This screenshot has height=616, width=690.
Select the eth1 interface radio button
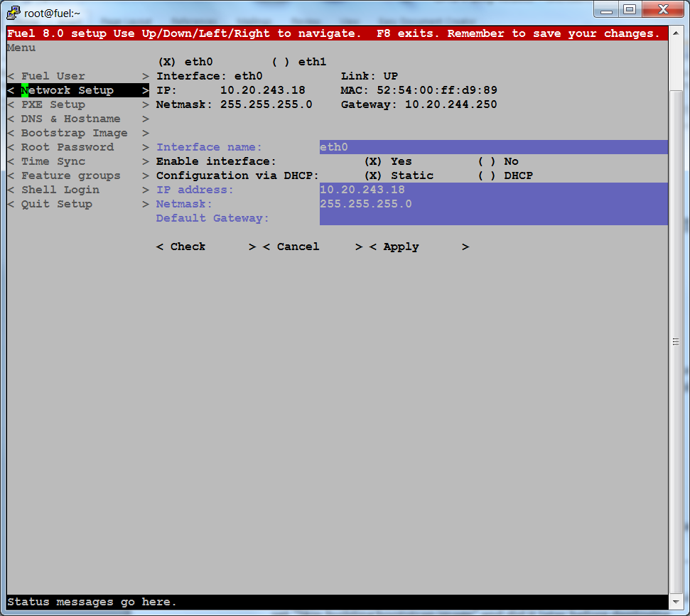click(299, 62)
